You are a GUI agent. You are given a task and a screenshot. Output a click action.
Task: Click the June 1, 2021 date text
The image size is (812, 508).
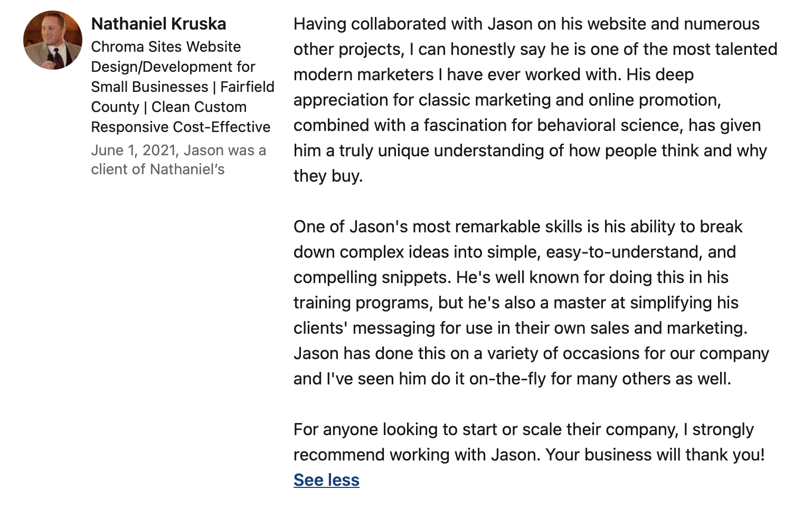tap(133, 150)
